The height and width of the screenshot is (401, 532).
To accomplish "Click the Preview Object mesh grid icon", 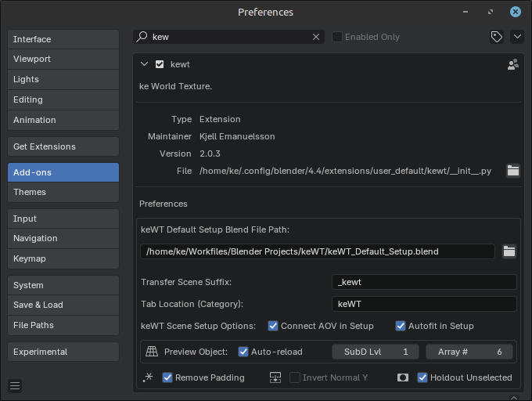I will 152,352.
